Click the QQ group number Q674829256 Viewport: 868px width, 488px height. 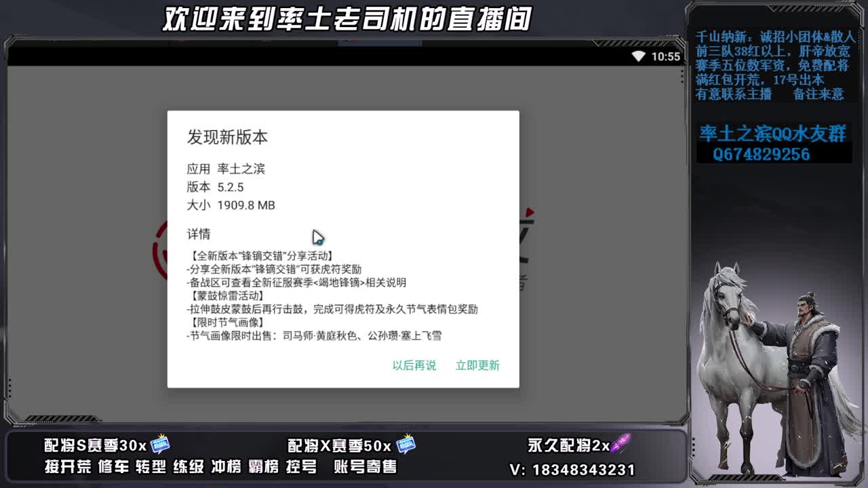tap(761, 155)
